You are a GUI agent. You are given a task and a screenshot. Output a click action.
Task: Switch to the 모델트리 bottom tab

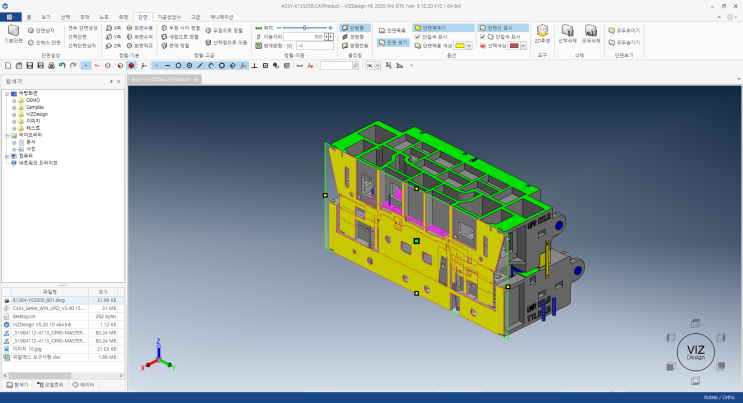(50, 385)
